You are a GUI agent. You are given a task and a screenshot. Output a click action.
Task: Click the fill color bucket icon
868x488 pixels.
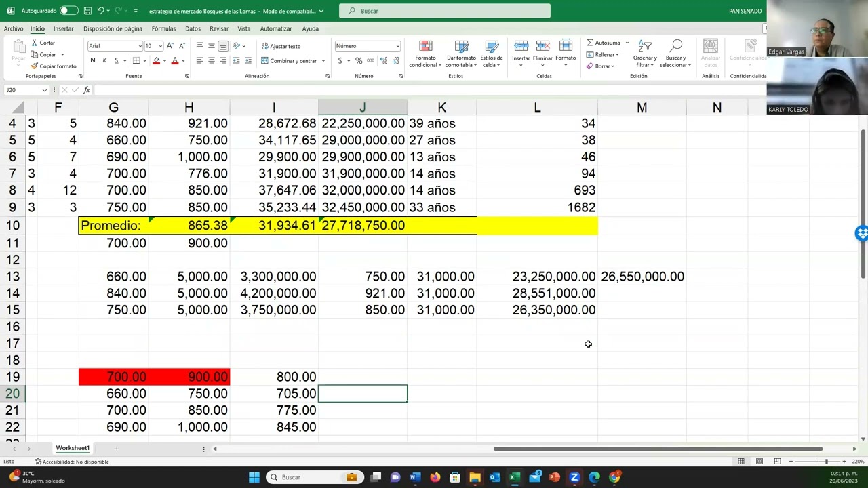(x=156, y=60)
